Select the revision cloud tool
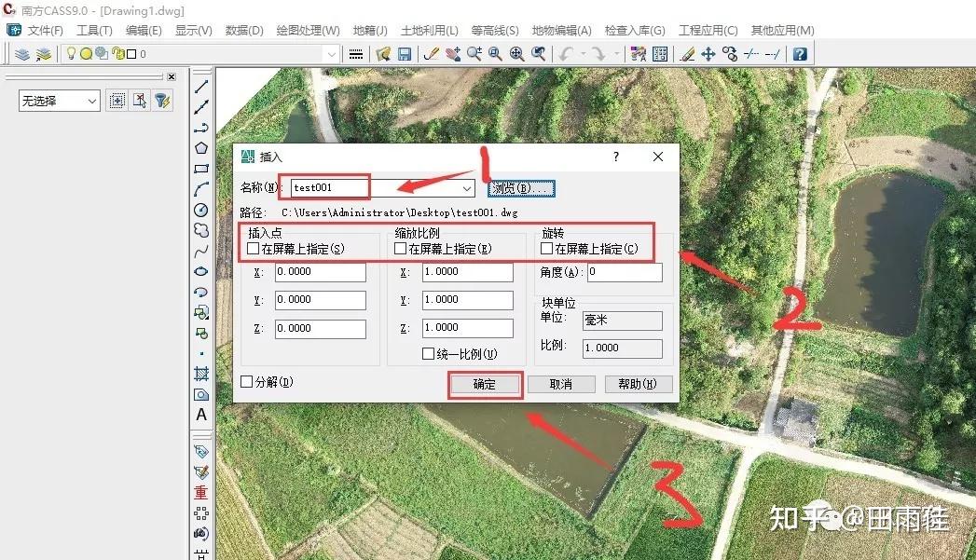Screen dimensions: 976x560 pos(201,230)
